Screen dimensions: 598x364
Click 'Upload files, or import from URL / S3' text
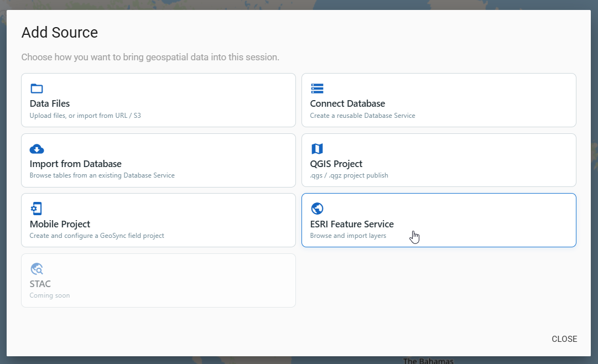pos(85,116)
